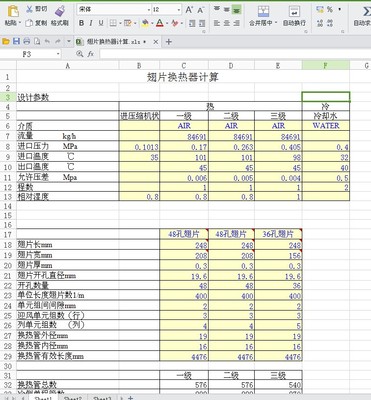Image resolution: width=371 pixels, height=400 pixels.
Task: Click the save disk icon
Action: [16, 41]
